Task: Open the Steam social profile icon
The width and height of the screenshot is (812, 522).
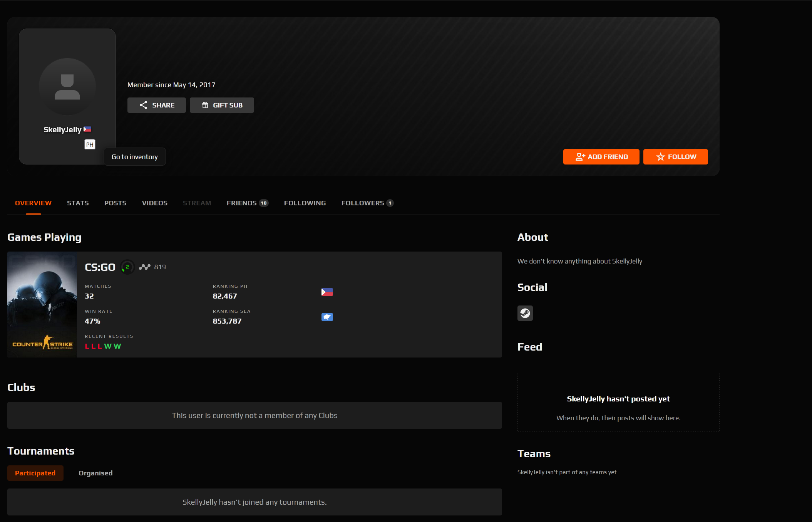Action: pyautogui.click(x=525, y=313)
